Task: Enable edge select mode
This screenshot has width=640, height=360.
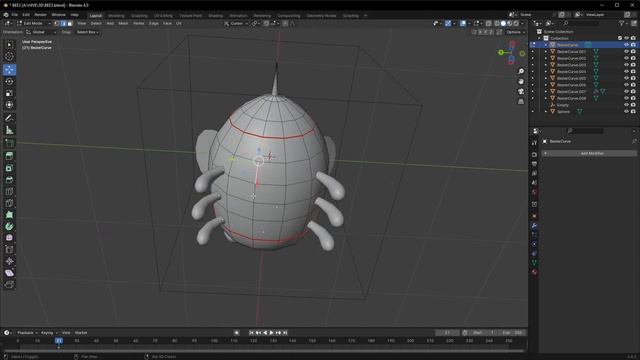Action: [63, 24]
